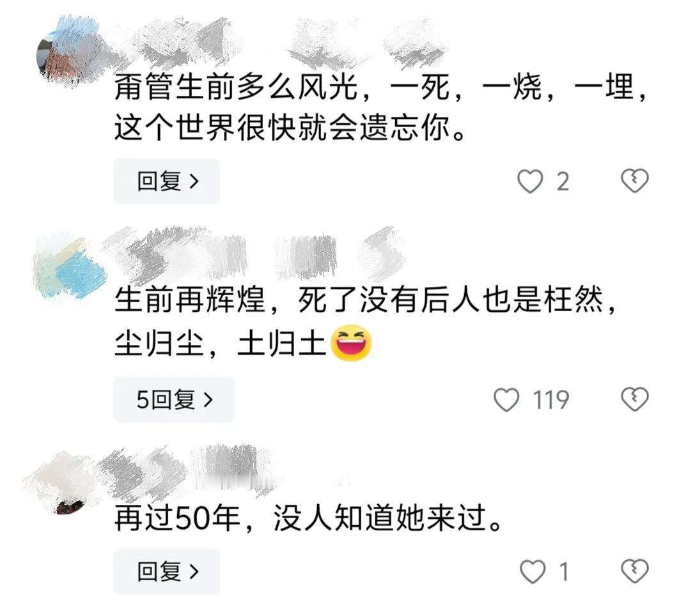Expand the 5回复 replies thread
Image resolution: width=688 pixels, height=616 pixels.
(174, 399)
